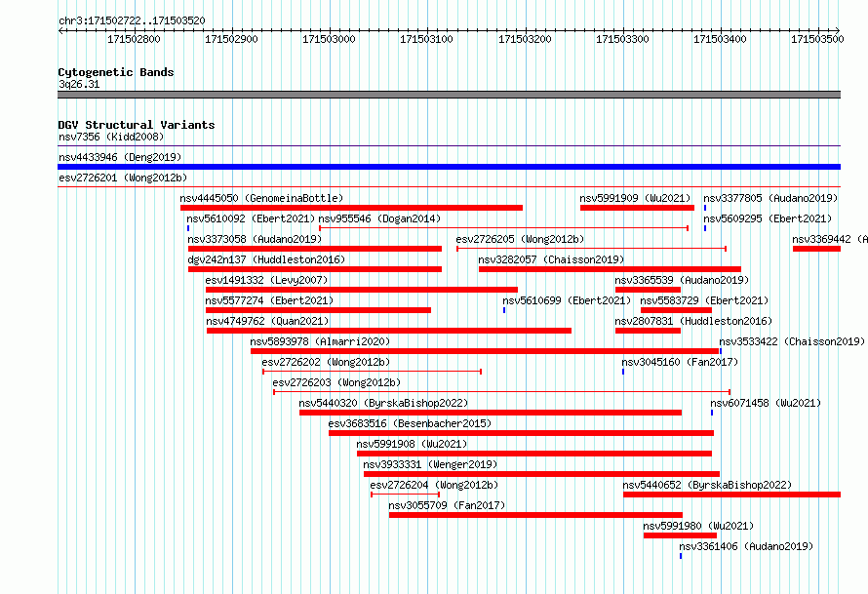The height and width of the screenshot is (594, 868).
Task: Select the nsv4433946 (Deng2019) blue variant bar
Action: pos(449,167)
